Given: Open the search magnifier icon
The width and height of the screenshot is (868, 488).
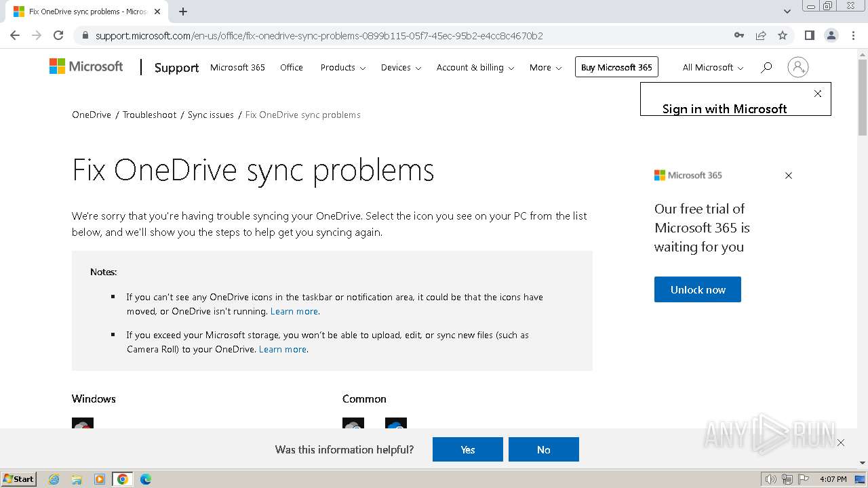Looking at the screenshot, I should tap(766, 67).
